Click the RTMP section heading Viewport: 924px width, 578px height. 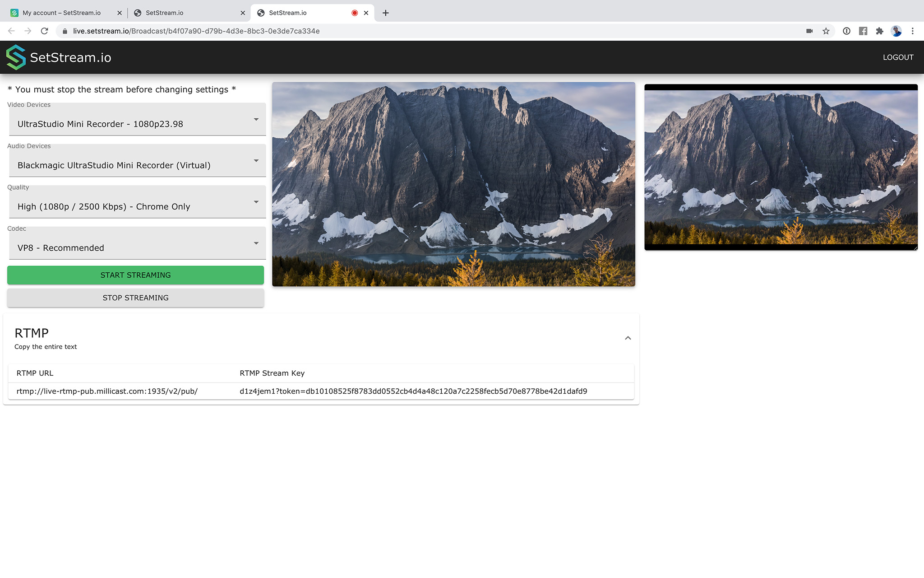[x=32, y=333]
